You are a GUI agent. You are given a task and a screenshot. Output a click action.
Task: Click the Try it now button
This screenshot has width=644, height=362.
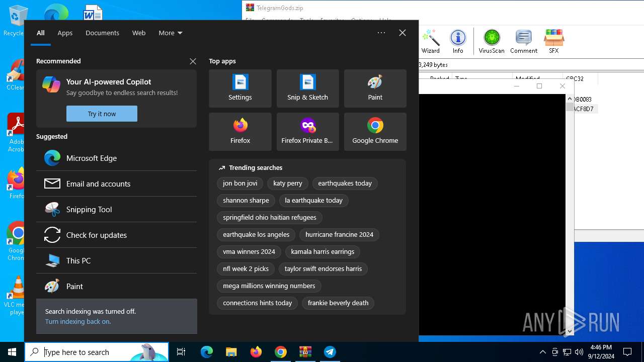point(102,114)
